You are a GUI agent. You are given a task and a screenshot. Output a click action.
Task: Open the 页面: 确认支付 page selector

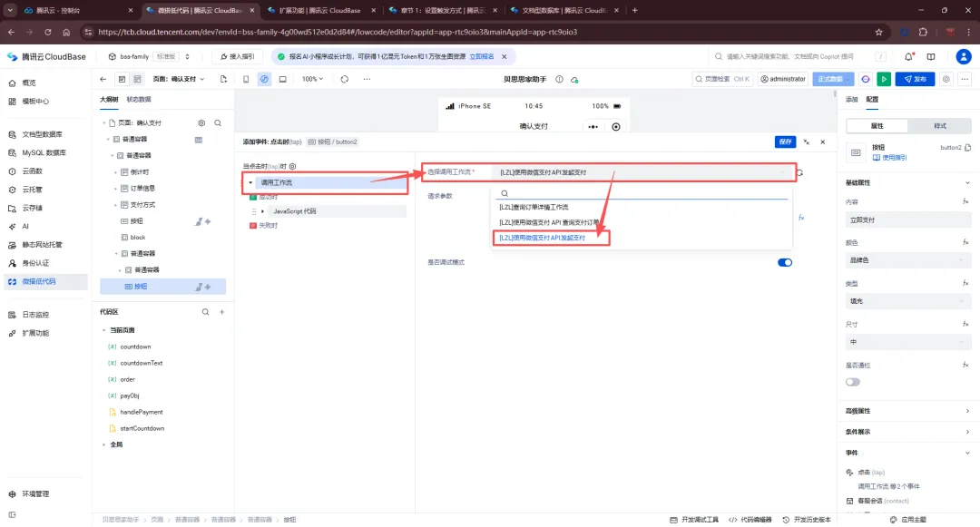pos(178,79)
